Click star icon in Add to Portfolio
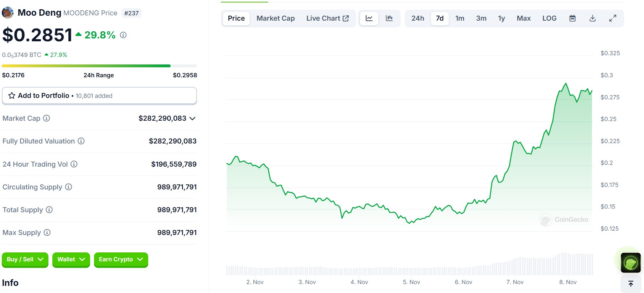Viewport: 644px width, 293px height. [x=12, y=95]
